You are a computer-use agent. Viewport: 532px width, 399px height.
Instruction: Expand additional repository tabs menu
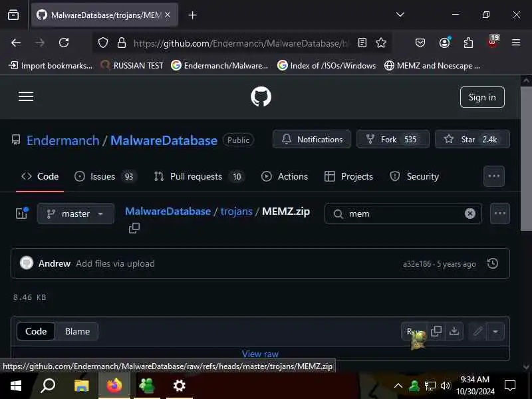pos(493,176)
